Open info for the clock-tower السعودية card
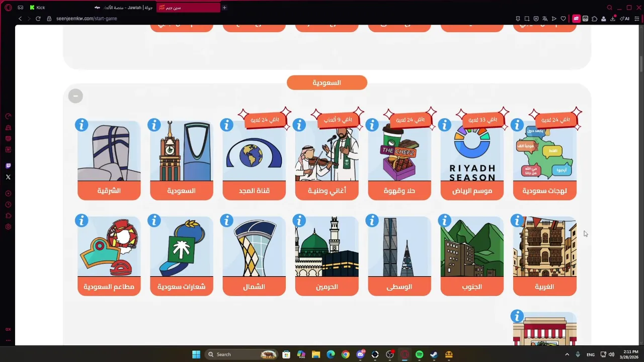The image size is (644, 362). point(154,125)
